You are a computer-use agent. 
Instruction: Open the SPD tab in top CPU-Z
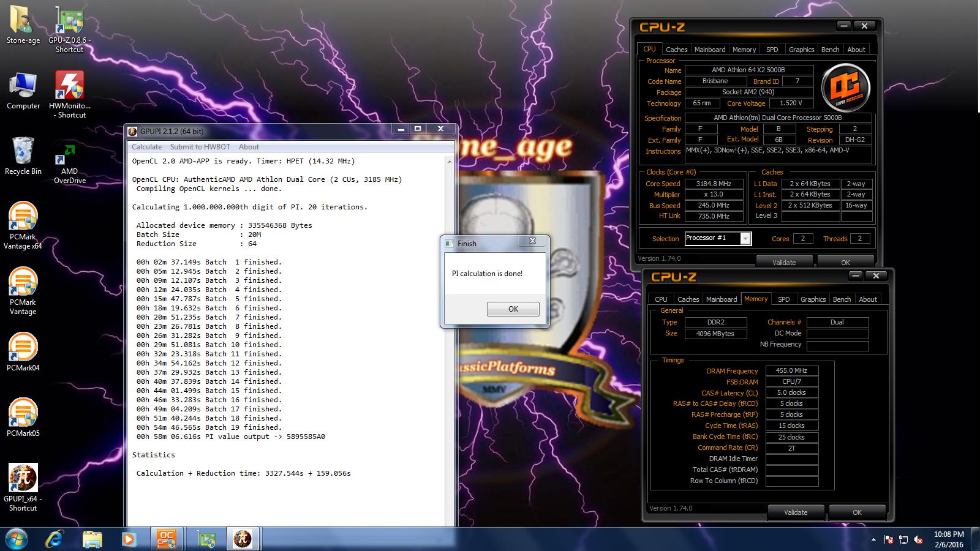[772, 50]
